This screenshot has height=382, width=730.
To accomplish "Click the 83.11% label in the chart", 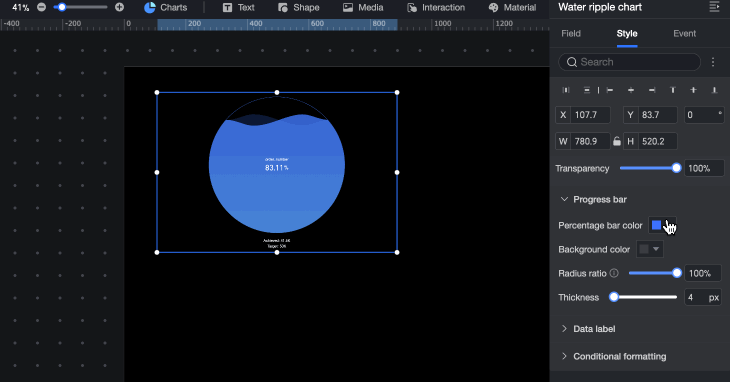I will pyautogui.click(x=277, y=168).
